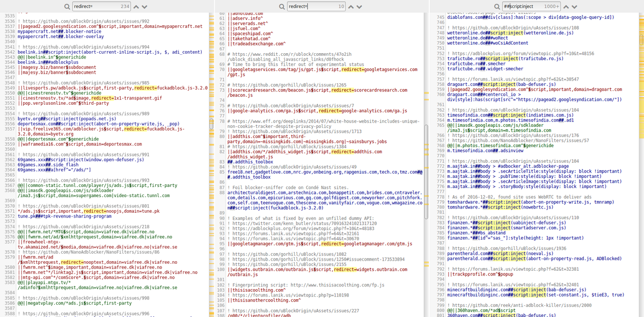
Task: Jump to next match in the middle pane
Action: coord(361,6)
